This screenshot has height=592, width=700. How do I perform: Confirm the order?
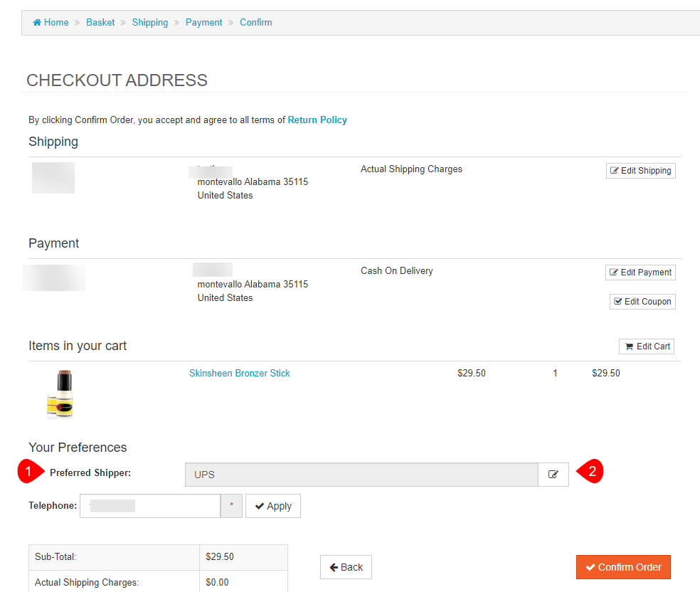[623, 567]
